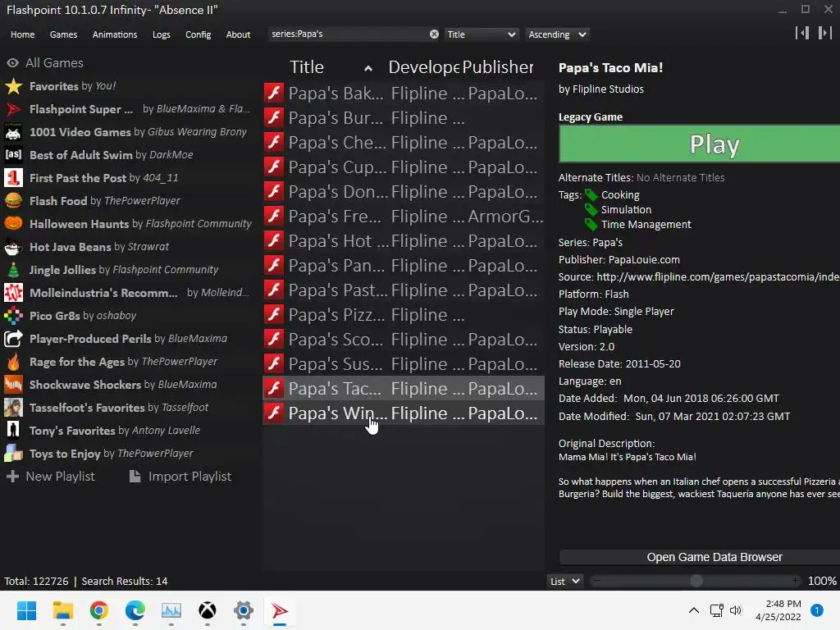Open the List layout dropdown
Image resolution: width=840 pixels, height=630 pixels.
564,582
